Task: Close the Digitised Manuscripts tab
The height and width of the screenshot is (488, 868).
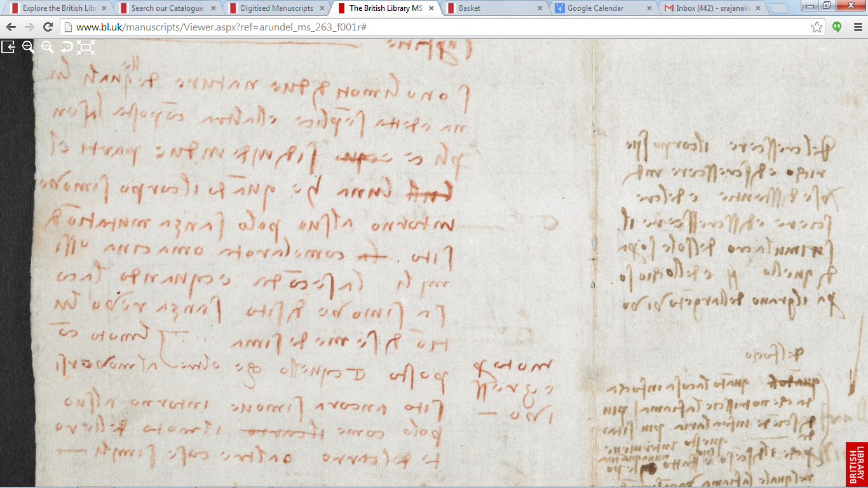Action: pyautogui.click(x=323, y=8)
